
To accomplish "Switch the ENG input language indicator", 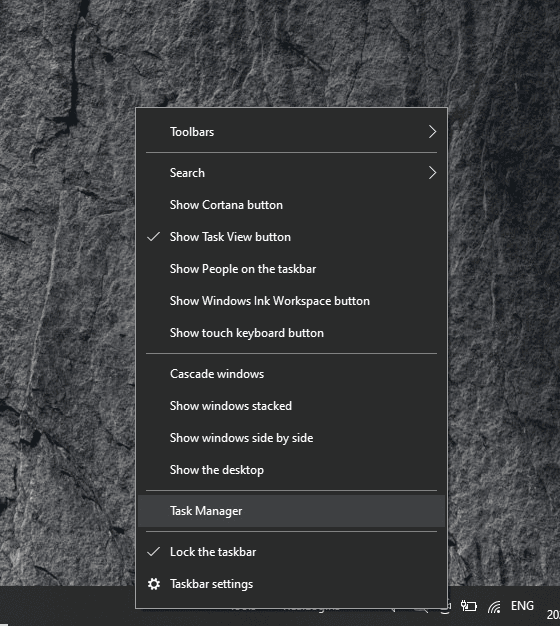I will pos(522,606).
